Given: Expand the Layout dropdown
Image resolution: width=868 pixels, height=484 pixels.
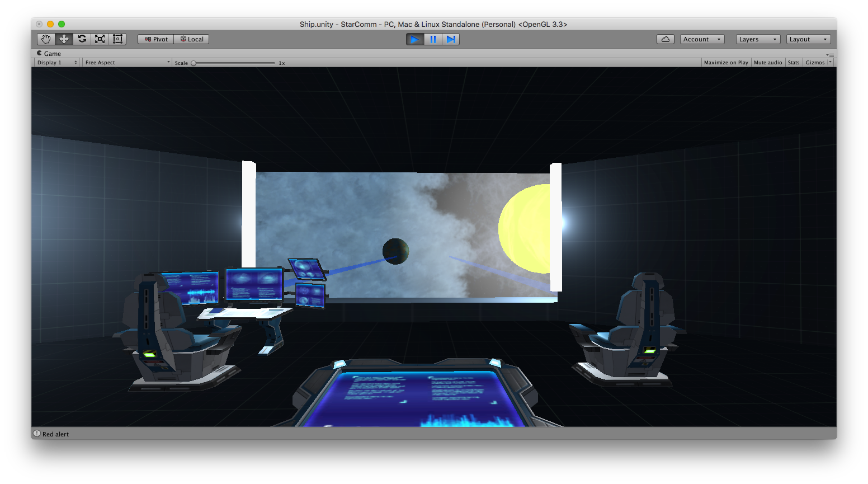Looking at the screenshot, I should (x=808, y=39).
